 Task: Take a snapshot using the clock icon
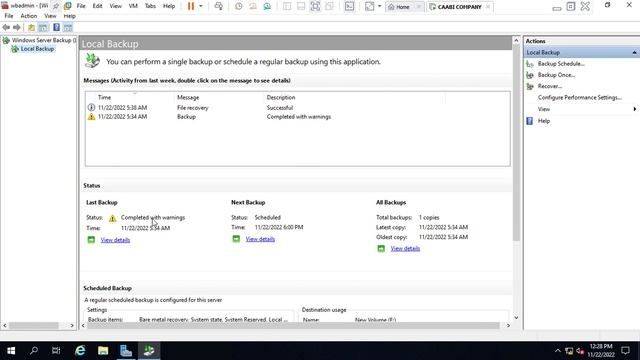click(x=239, y=6)
